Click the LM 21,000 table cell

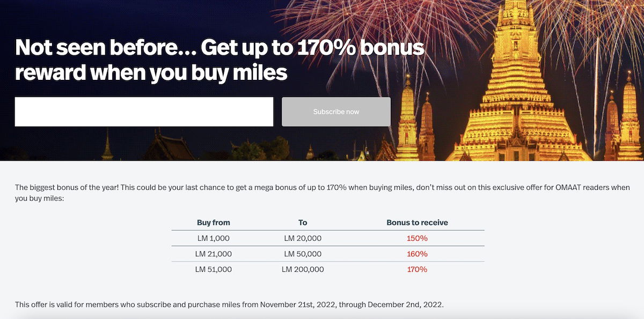[x=214, y=254]
